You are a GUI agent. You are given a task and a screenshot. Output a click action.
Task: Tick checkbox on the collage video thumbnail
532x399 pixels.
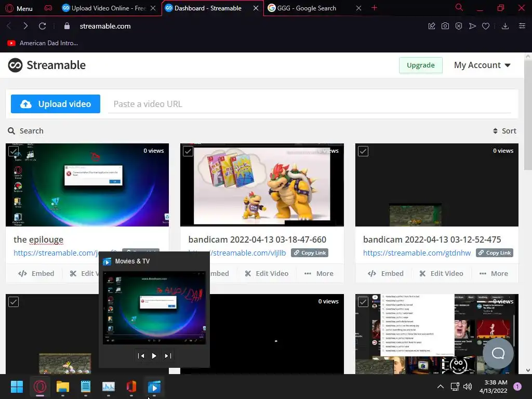coord(363,302)
